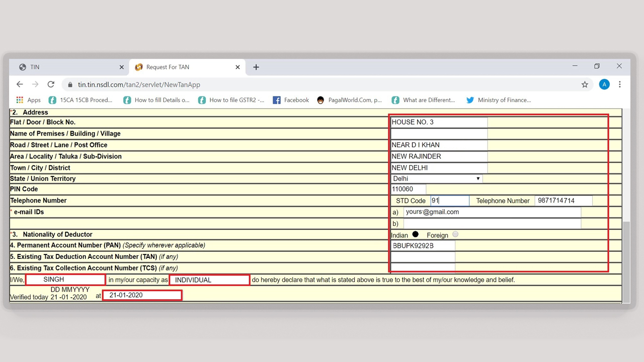Click the existing TCS number field

(x=423, y=267)
